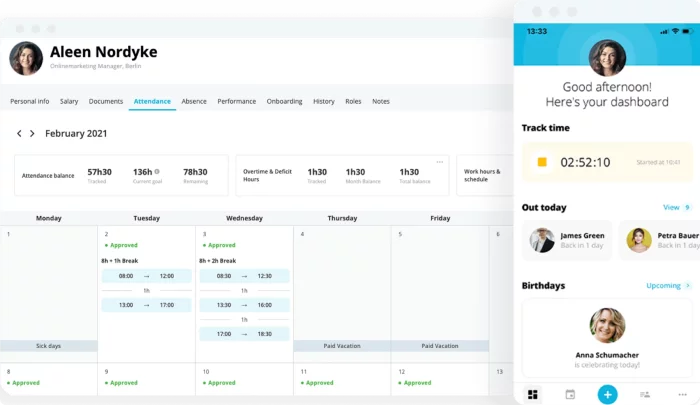Stop the running time tracker
Screen dimensions: 700x405
pyautogui.click(x=542, y=162)
